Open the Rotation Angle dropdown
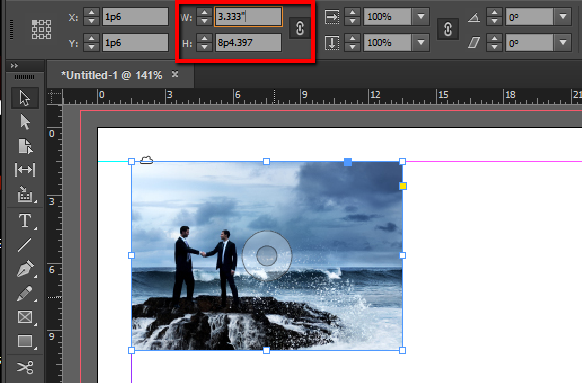Image resolution: width=582 pixels, height=383 pixels. (563, 17)
